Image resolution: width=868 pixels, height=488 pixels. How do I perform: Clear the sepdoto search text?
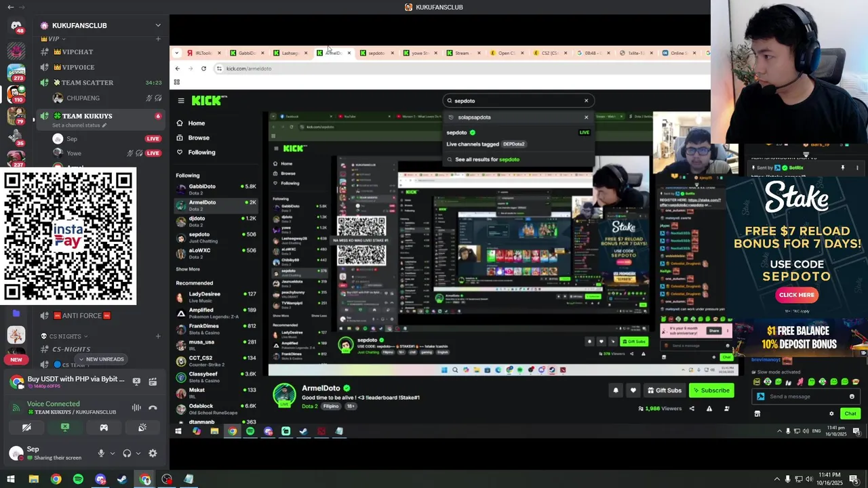click(x=587, y=101)
